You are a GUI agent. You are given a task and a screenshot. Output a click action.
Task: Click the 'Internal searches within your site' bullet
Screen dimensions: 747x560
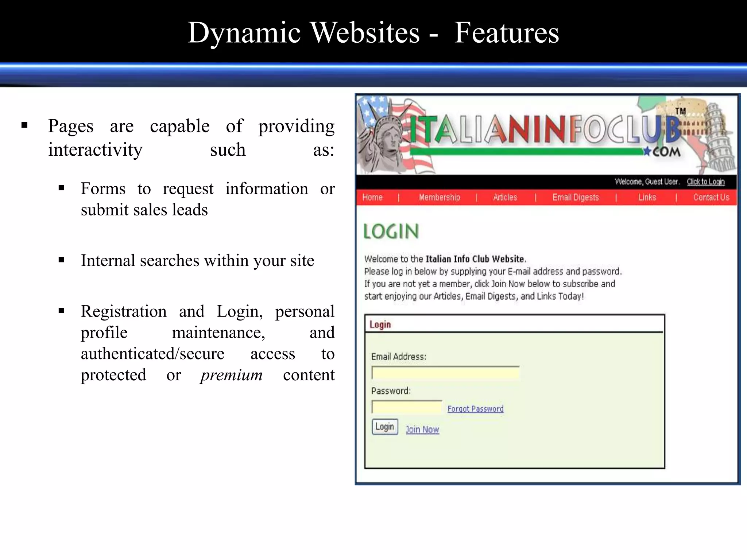tap(197, 261)
